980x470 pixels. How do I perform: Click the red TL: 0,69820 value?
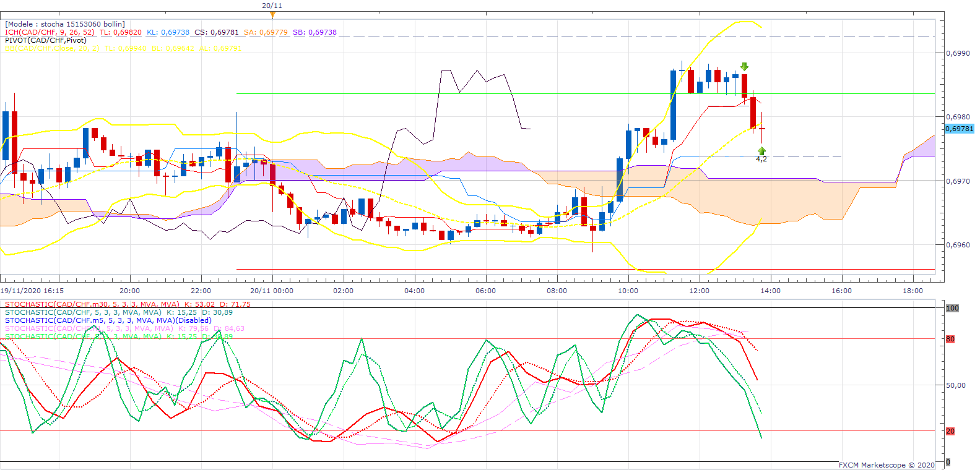tap(121, 32)
